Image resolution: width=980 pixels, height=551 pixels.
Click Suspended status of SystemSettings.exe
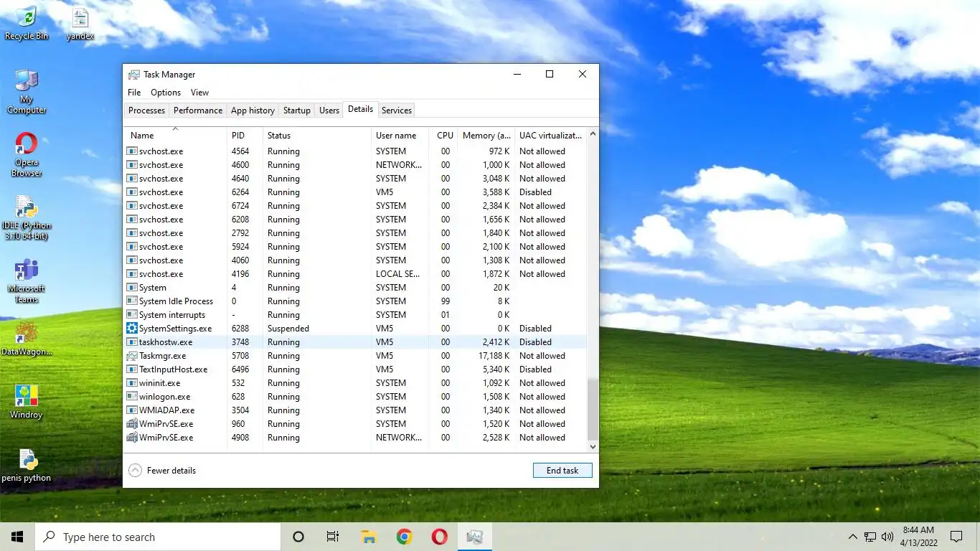click(288, 329)
